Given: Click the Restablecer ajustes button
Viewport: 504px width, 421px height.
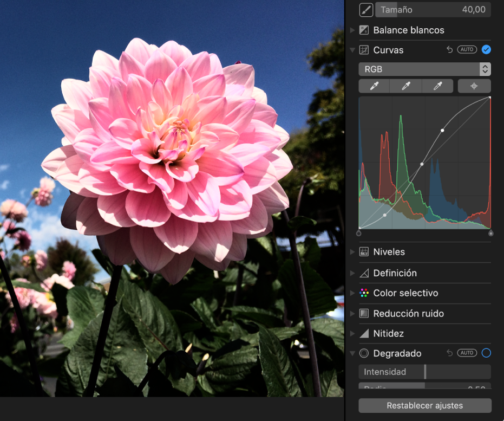Looking at the screenshot, I should pyautogui.click(x=424, y=406).
